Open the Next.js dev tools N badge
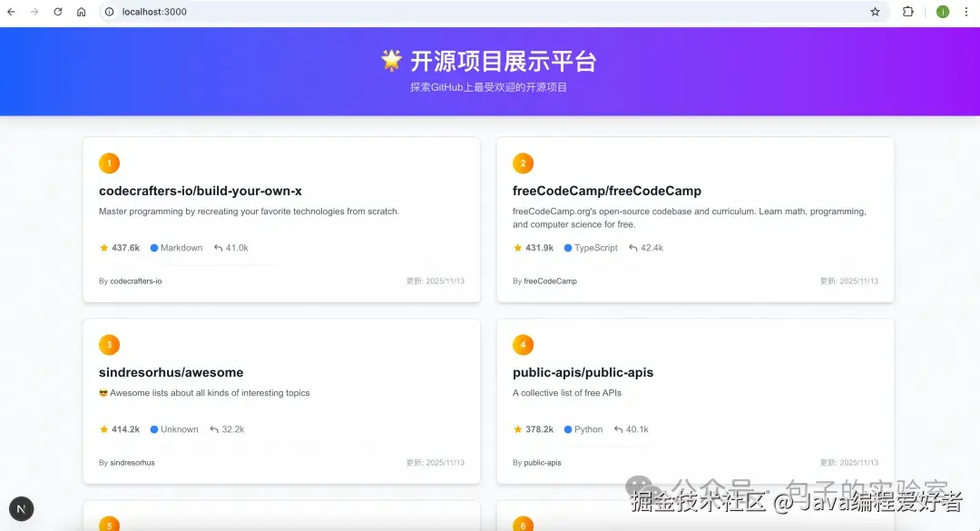Image resolution: width=980 pixels, height=531 pixels. [21, 508]
